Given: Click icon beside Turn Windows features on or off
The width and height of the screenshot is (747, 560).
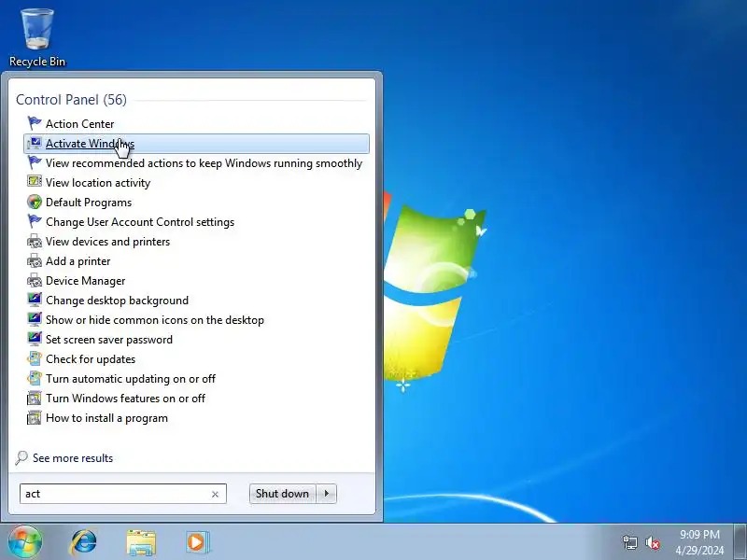Looking at the screenshot, I should point(35,399).
